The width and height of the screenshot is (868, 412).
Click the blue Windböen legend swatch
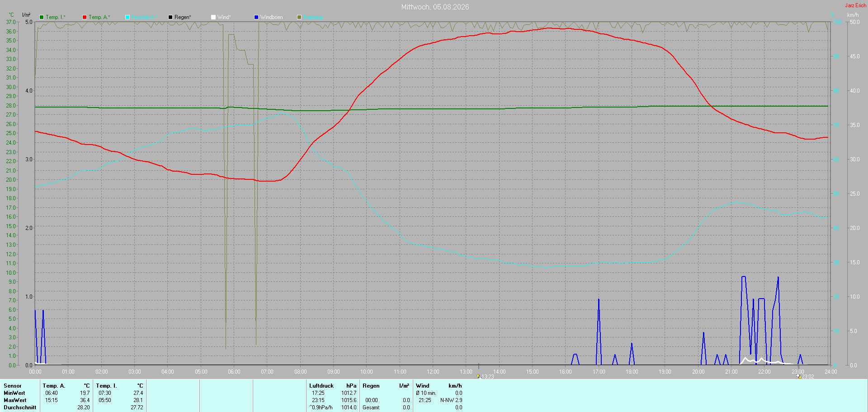point(256,17)
